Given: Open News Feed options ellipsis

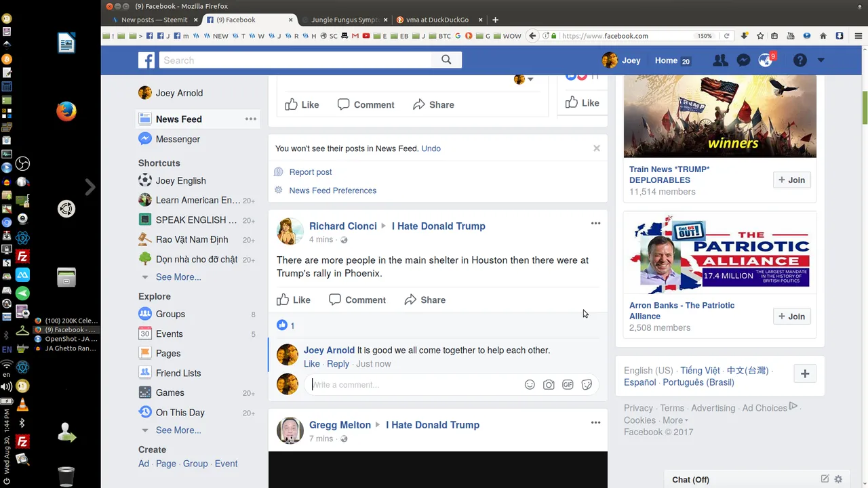Looking at the screenshot, I should [251, 119].
